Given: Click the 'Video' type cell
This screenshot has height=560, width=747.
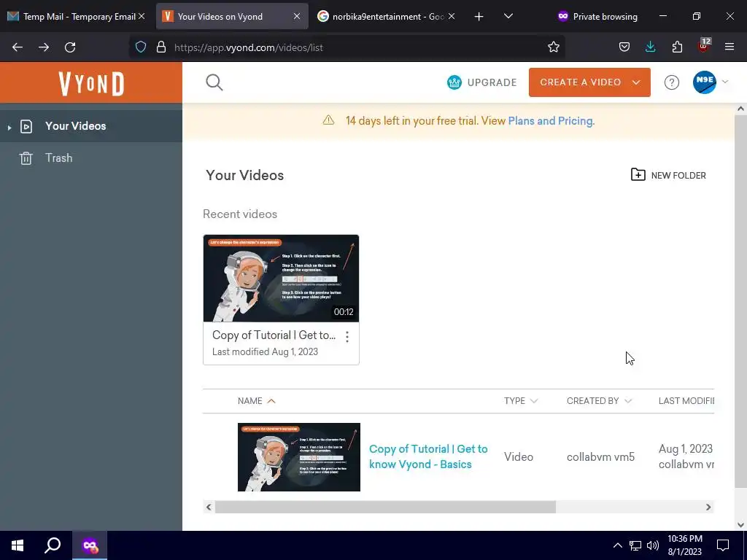Looking at the screenshot, I should click(519, 457).
